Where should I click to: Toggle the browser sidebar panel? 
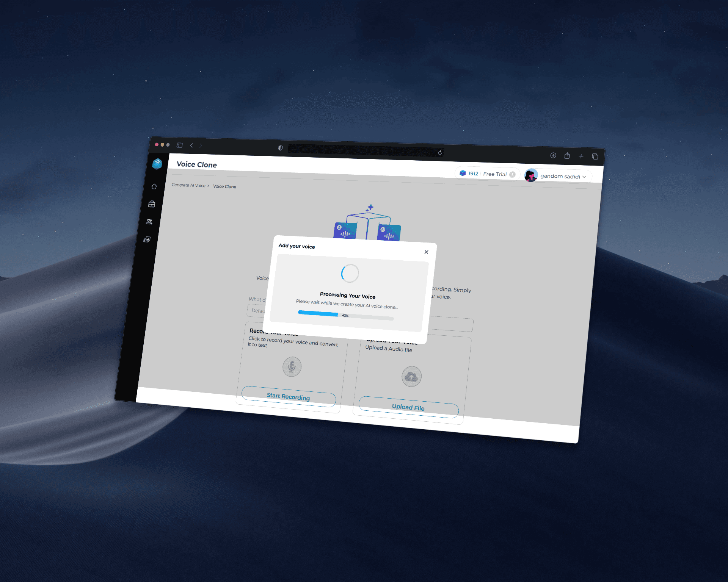[x=180, y=145]
